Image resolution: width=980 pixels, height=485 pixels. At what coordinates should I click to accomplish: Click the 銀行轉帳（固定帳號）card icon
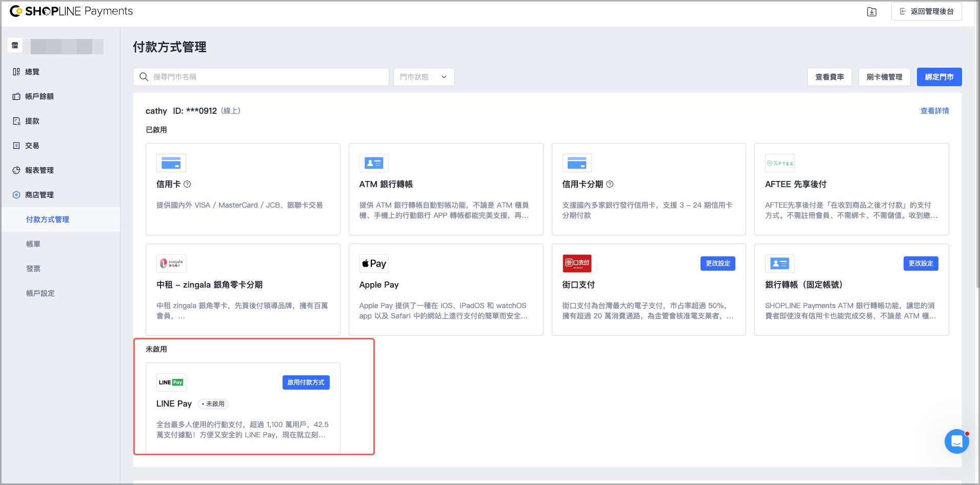tap(780, 264)
